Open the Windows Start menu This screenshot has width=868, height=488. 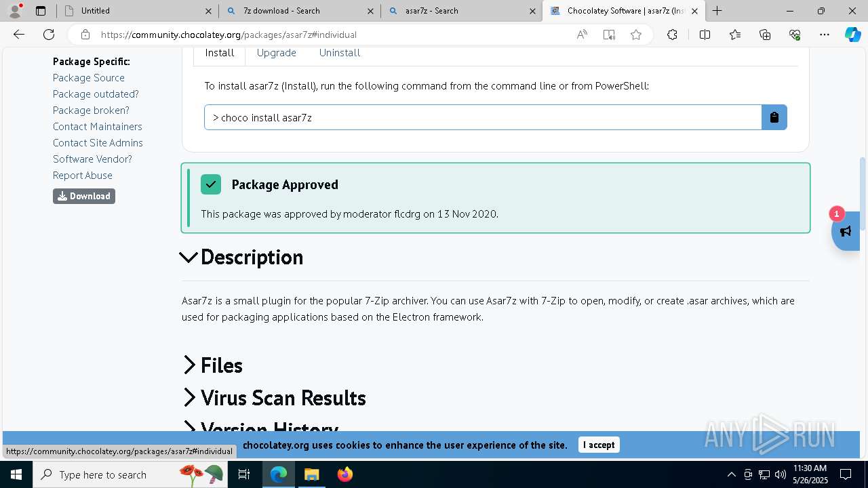pyautogui.click(x=16, y=474)
